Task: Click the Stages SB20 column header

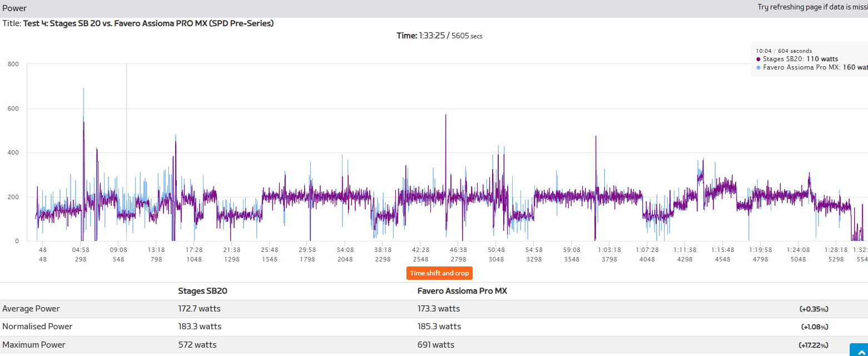Action: 202,291
